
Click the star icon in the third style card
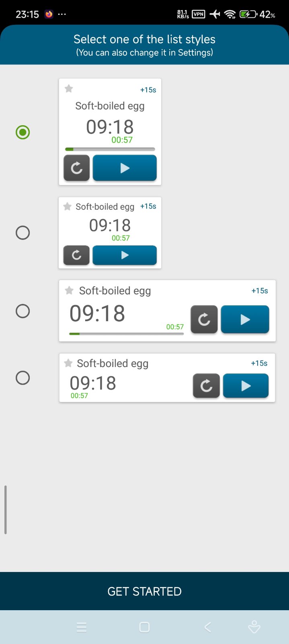click(x=69, y=290)
